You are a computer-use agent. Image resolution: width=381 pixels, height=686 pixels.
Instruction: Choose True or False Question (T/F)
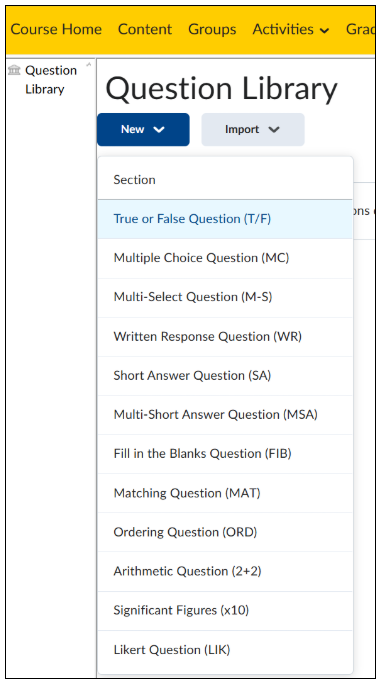pos(225,219)
